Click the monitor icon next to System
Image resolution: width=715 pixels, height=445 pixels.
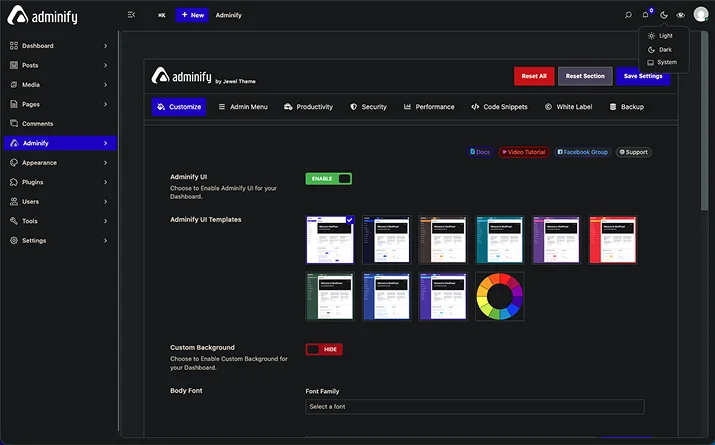[x=651, y=62]
